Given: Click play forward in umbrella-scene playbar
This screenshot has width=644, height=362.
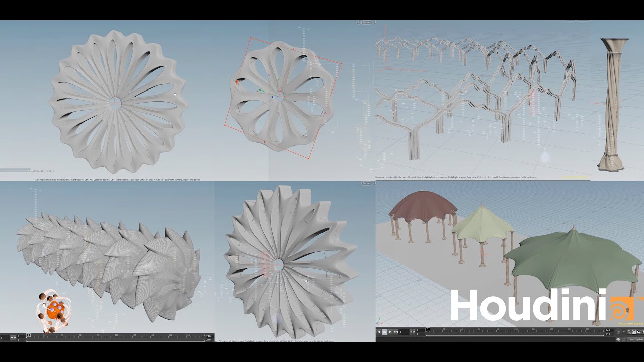Looking at the screenshot, I should 390,332.
